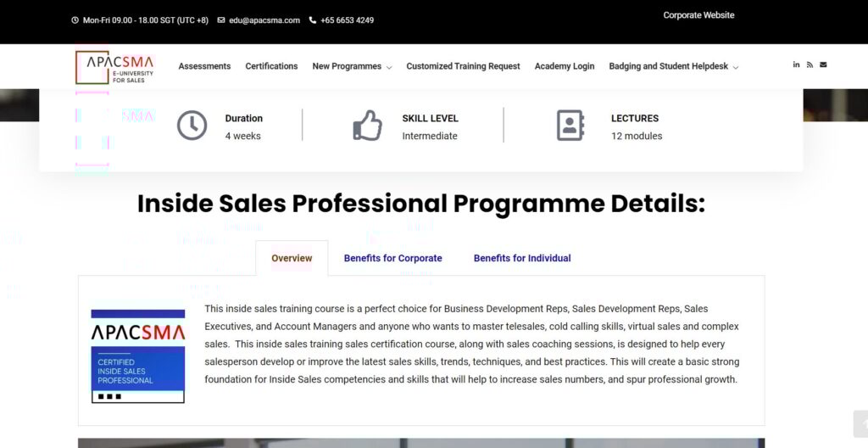Click the '4 weeks' duration value
This screenshot has width=868, height=448.
[242, 136]
